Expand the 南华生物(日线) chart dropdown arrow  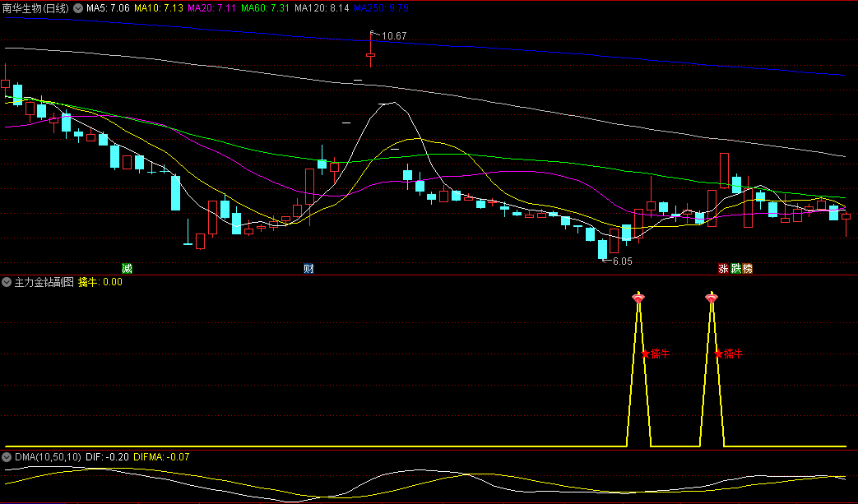tap(78, 8)
